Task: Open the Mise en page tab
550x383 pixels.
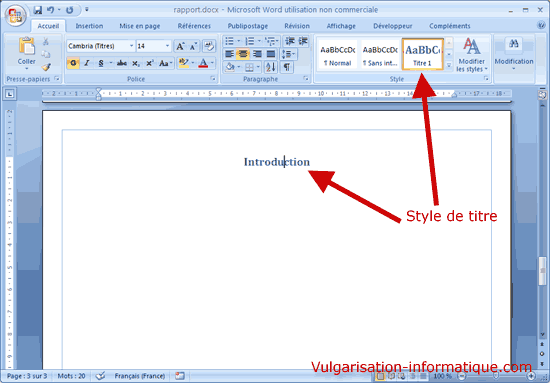Action: point(140,26)
